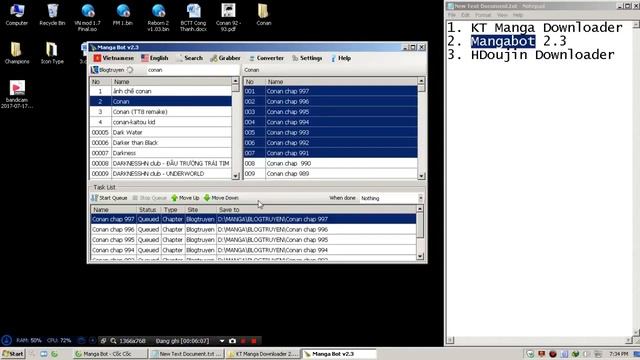Open Reborn 2 v1.03.bin icon
The image size is (640, 360).
click(x=158, y=17)
